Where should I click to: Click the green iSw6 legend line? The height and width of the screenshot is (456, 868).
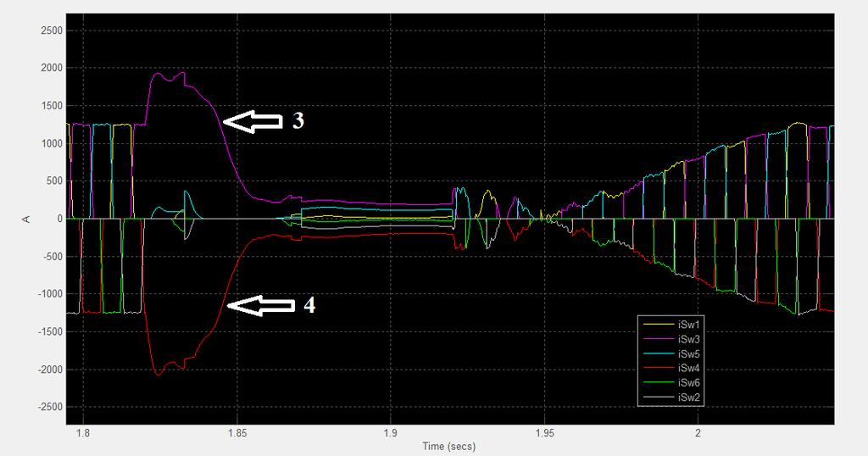pyautogui.click(x=658, y=382)
